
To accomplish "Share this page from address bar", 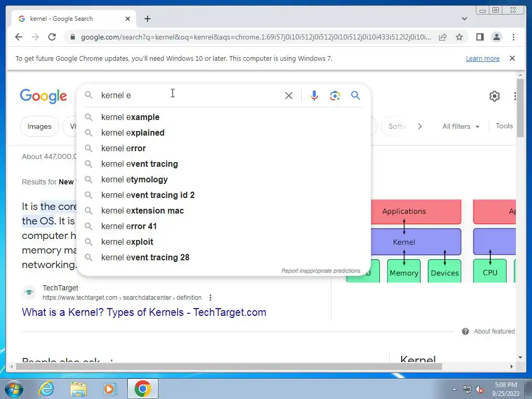I will tap(443, 37).
